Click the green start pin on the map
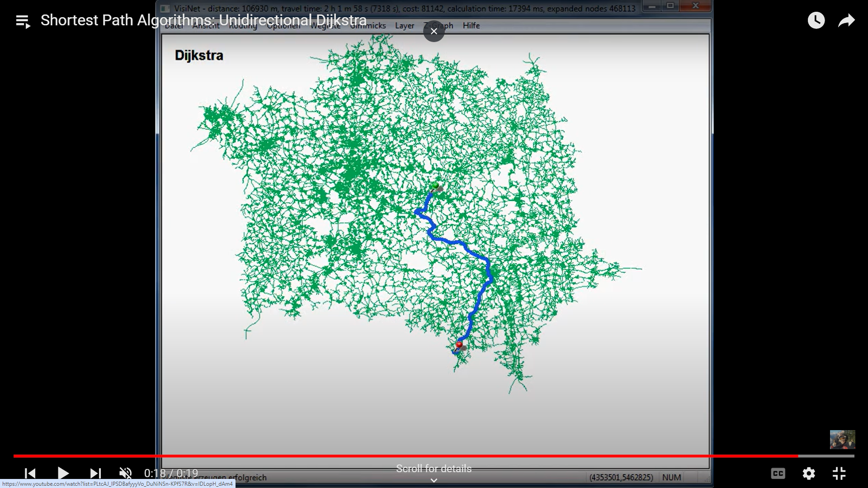Viewport: 868px width, 488px height. 435,185
